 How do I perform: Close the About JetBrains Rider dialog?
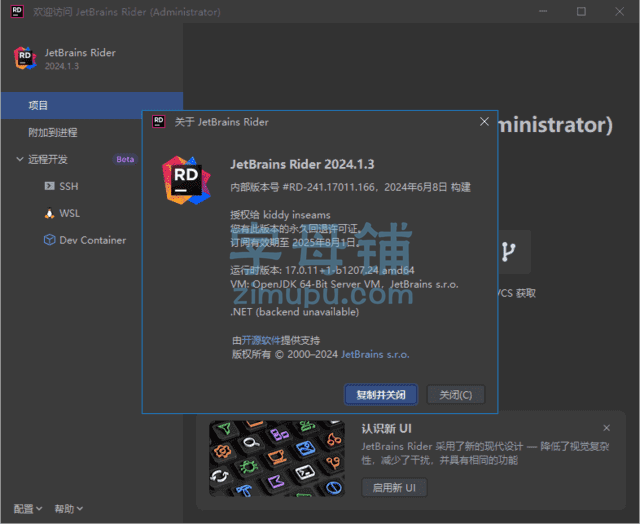point(484,122)
